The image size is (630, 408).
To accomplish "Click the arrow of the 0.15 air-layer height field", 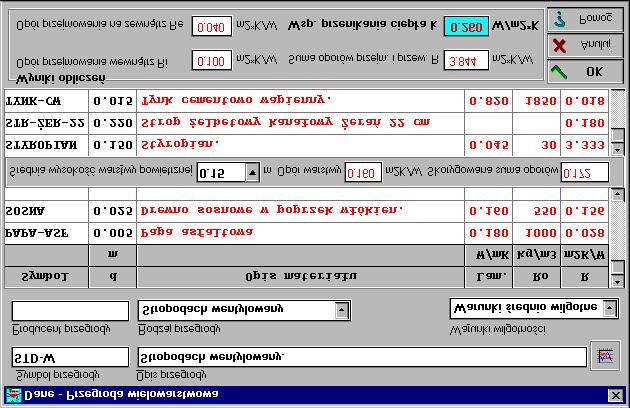I will (252, 173).
